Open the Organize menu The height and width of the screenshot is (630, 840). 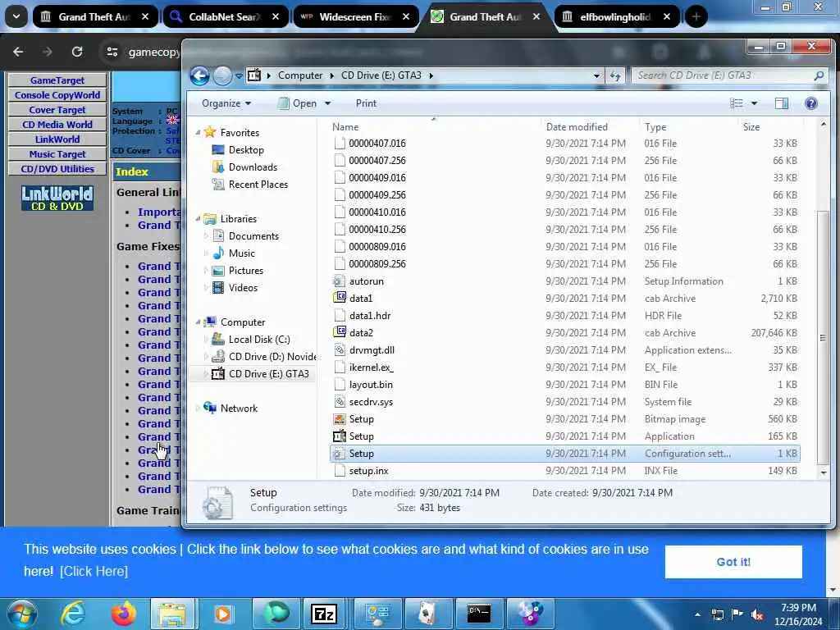pyautogui.click(x=226, y=103)
